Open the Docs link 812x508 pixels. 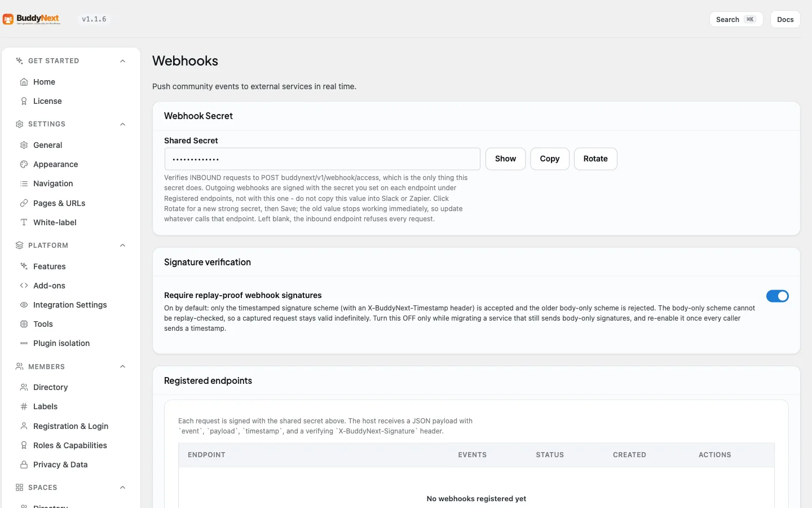tap(785, 19)
